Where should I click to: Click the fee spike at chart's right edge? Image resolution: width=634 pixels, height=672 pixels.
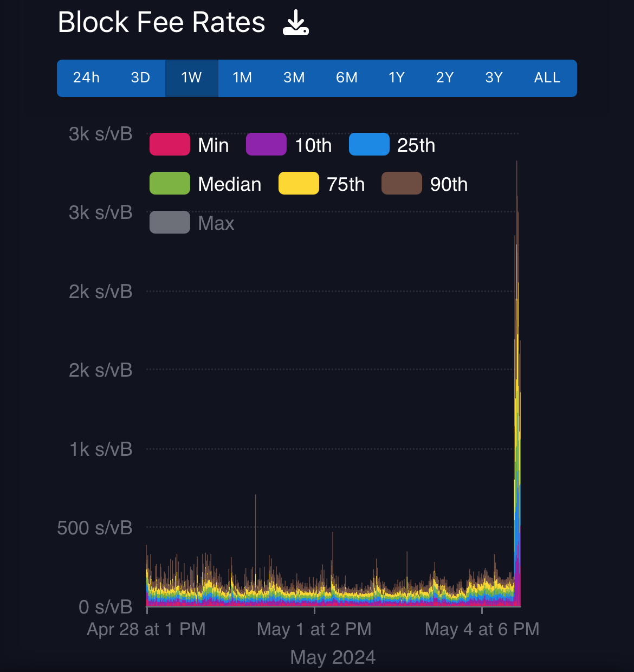pos(517,379)
